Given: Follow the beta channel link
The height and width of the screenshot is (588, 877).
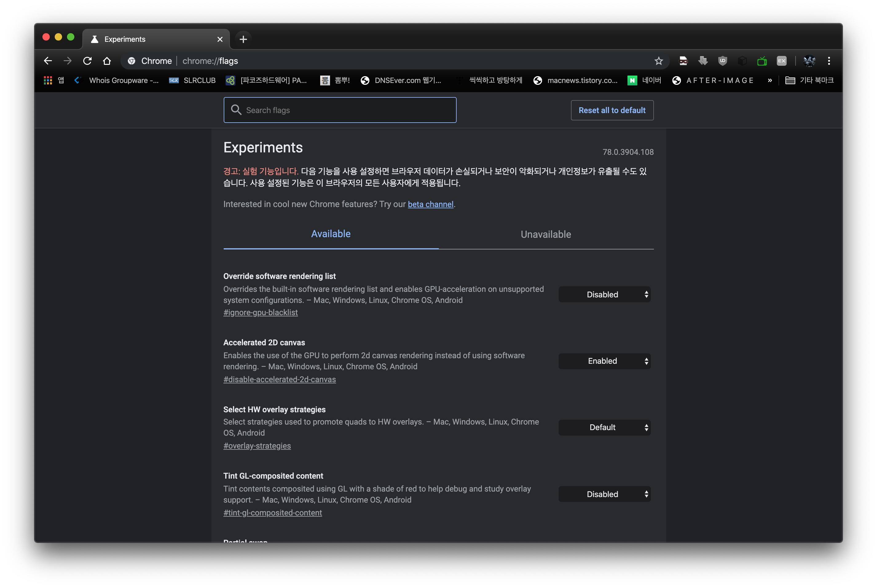Looking at the screenshot, I should tap(430, 204).
